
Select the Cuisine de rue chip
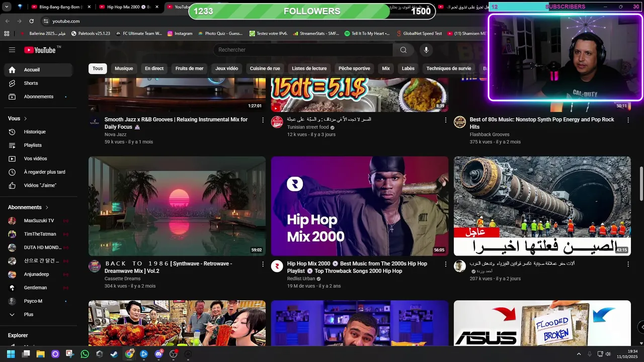click(x=265, y=68)
